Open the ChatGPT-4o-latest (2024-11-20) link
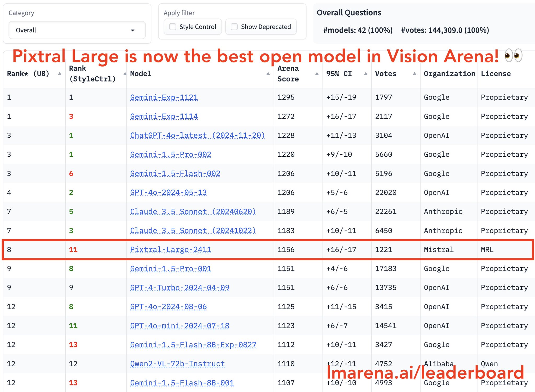The height and width of the screenshot is (392, 535). point(197,135)
